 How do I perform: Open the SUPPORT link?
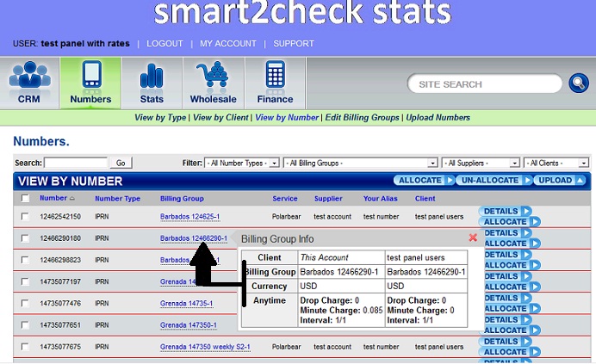(294, 44)
